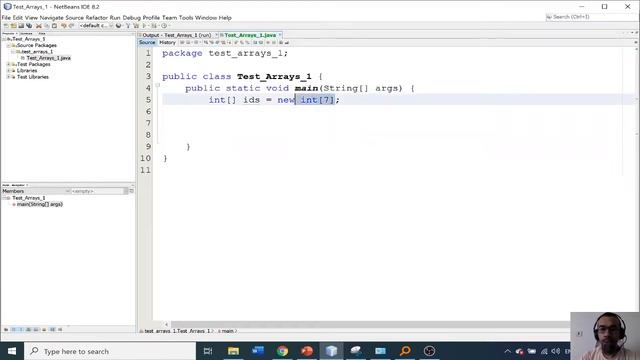Open the default config dropdown
The width and height of the screenshot is (640, 360).
pos(96,26)
